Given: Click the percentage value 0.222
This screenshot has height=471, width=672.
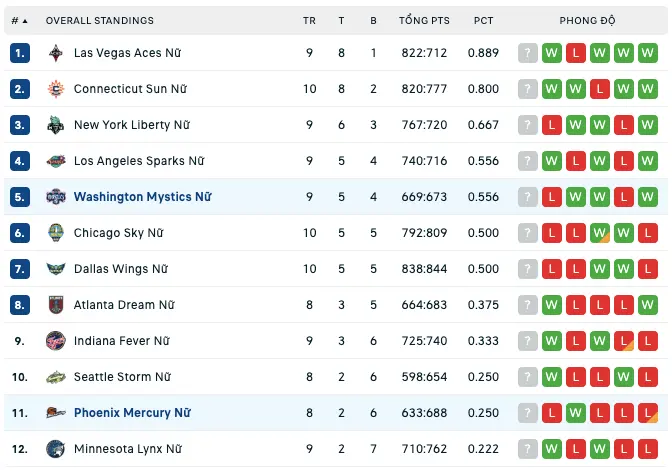Looking at the screenshot, I should click(483, 449).
